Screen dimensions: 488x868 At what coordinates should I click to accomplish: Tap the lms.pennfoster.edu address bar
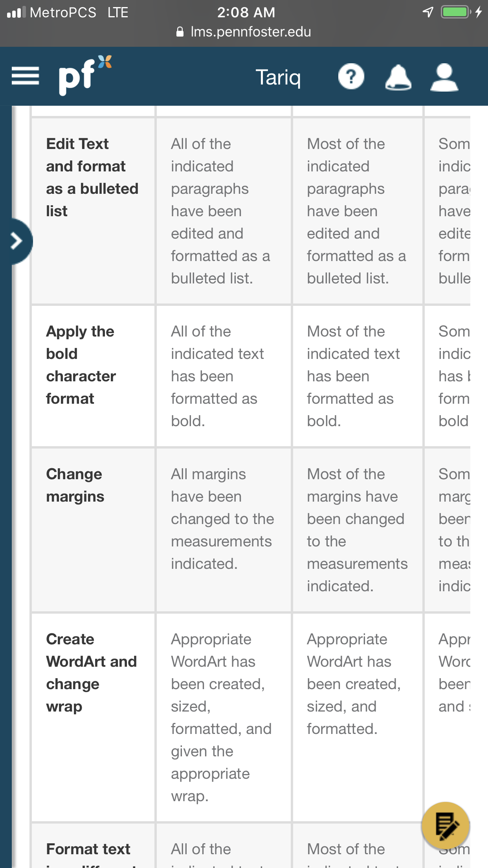click(x=244, y=32)
